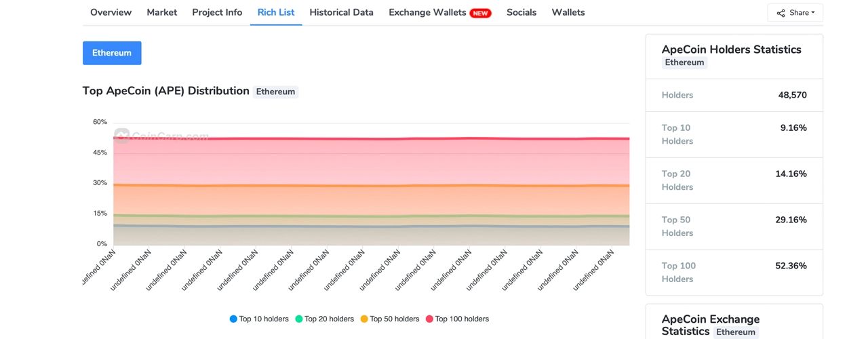
Task: Expand the Share dropdown arrow
Action: (x=813, y=13)
